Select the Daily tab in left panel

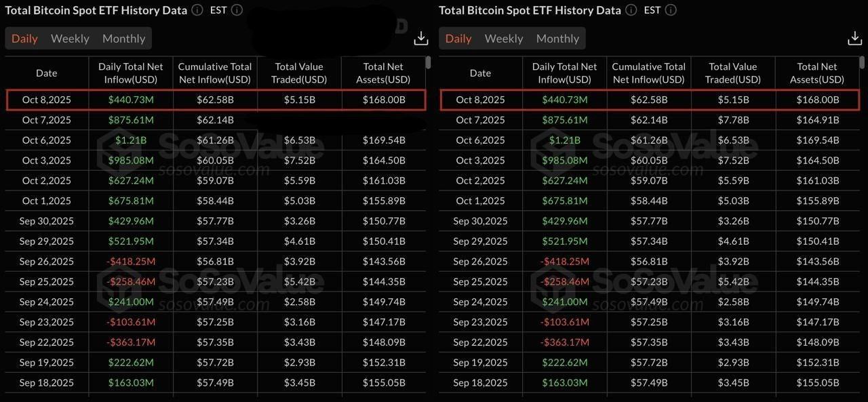pyautogui.click(x=24, y=39)
